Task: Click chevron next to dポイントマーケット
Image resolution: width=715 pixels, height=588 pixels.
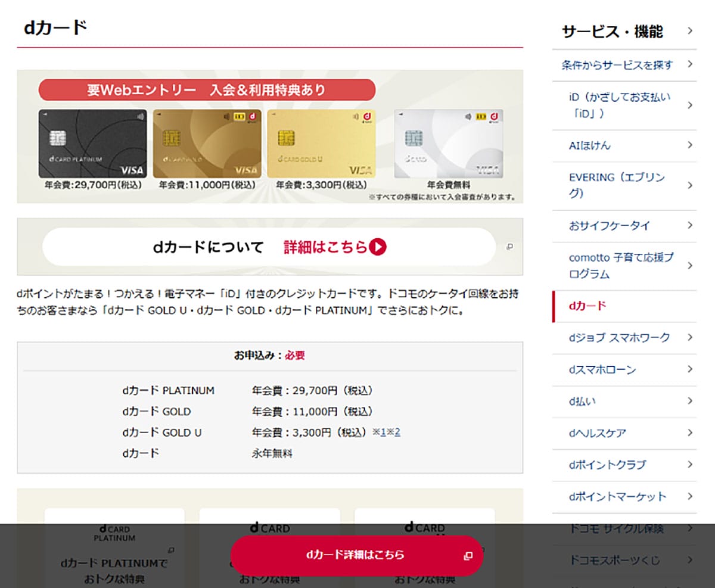Action: 689,497
